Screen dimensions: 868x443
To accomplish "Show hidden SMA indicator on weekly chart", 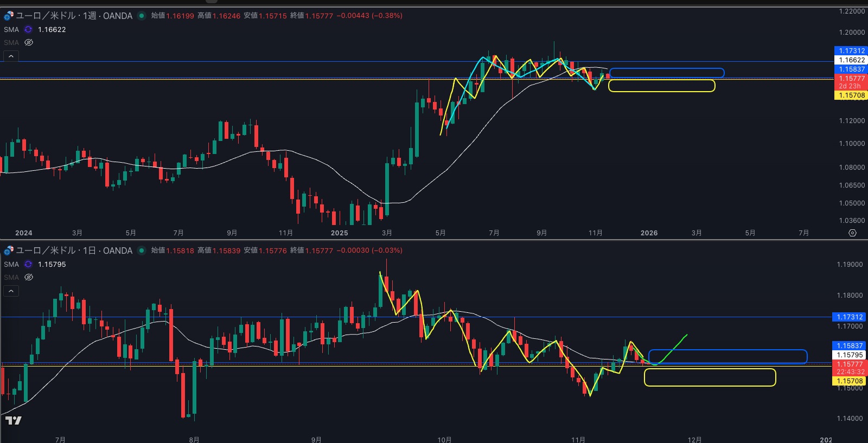I will click(x=29, y=42).
